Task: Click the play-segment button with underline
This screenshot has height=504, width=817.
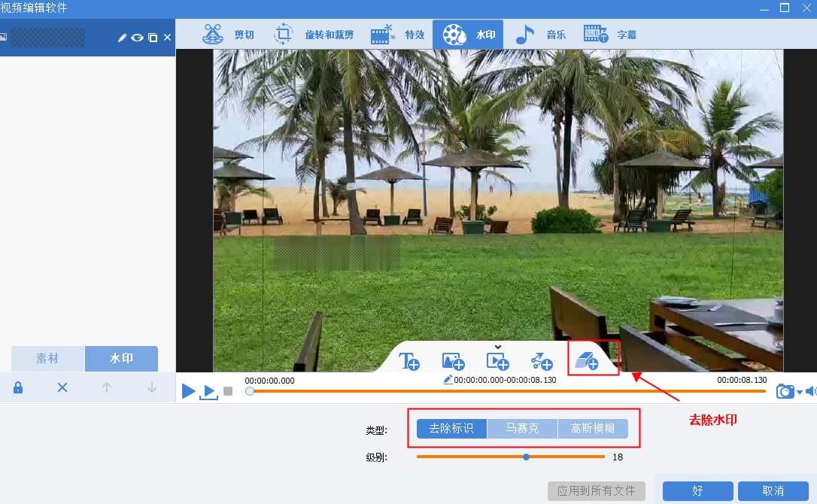Action: [209, 392]
